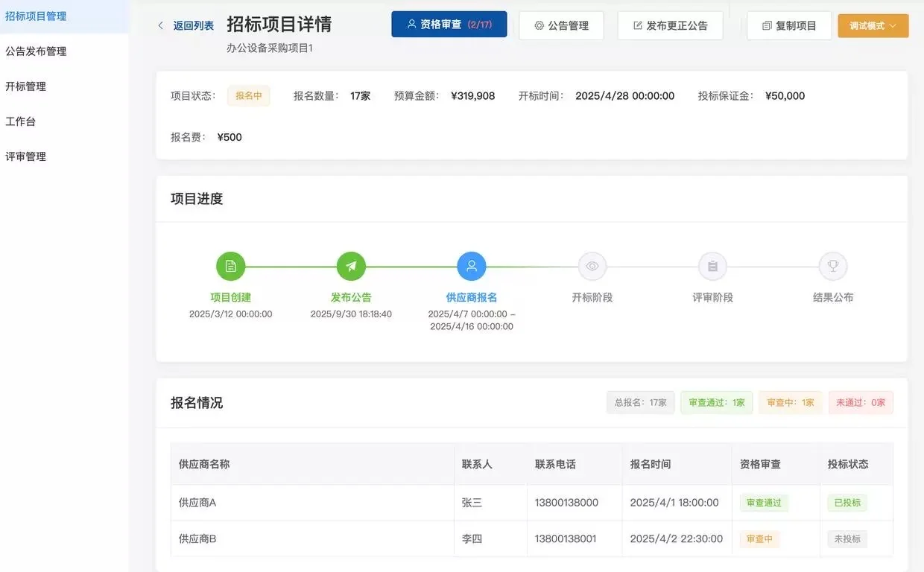Click the 开标阶段 bid opening stage icon
This screenshot has width=924, height=572.
(x=592, y=266)
